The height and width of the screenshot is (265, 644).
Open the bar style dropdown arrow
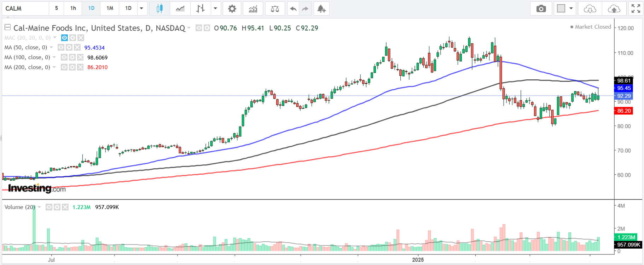coord(215,9)
